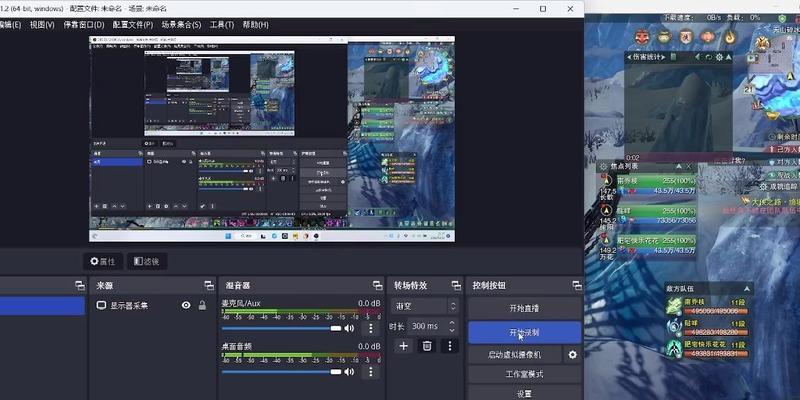This screenshot has height=400, width=800.
Task: Pop out the 控制按钮 dock panel
Action: click(x=577, y=286)
